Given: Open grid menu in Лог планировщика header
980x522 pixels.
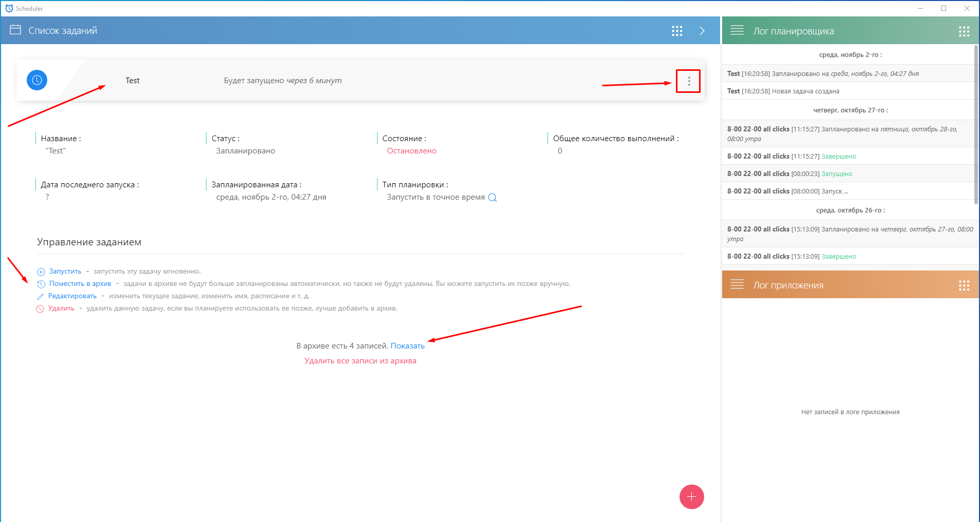Looking at the screenshot, I should [x=964, y=31].
